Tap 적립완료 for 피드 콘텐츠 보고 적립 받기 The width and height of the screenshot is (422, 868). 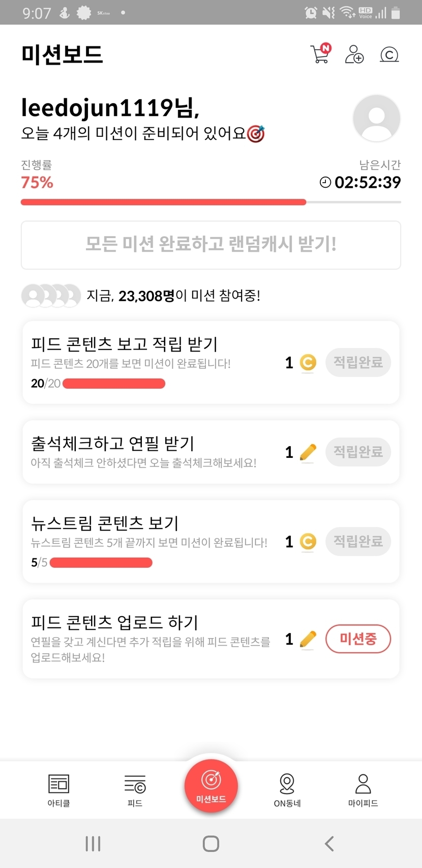tap(358, 362)
